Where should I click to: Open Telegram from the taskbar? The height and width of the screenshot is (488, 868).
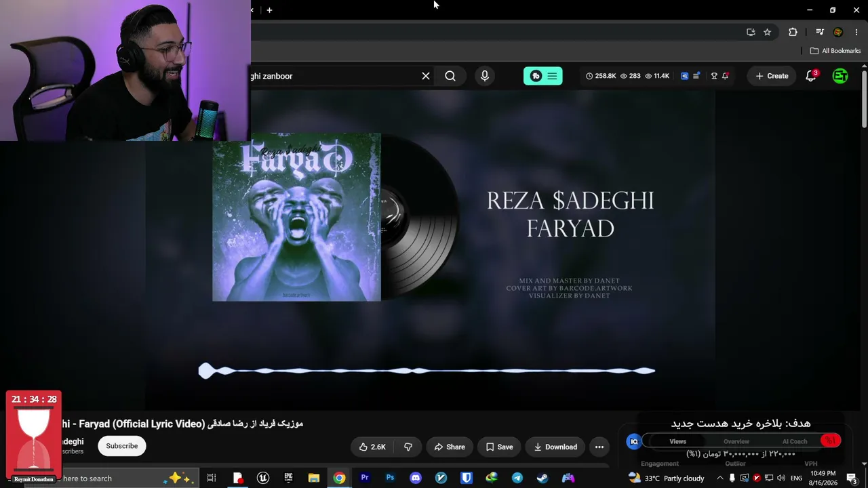tap(517, 478)
